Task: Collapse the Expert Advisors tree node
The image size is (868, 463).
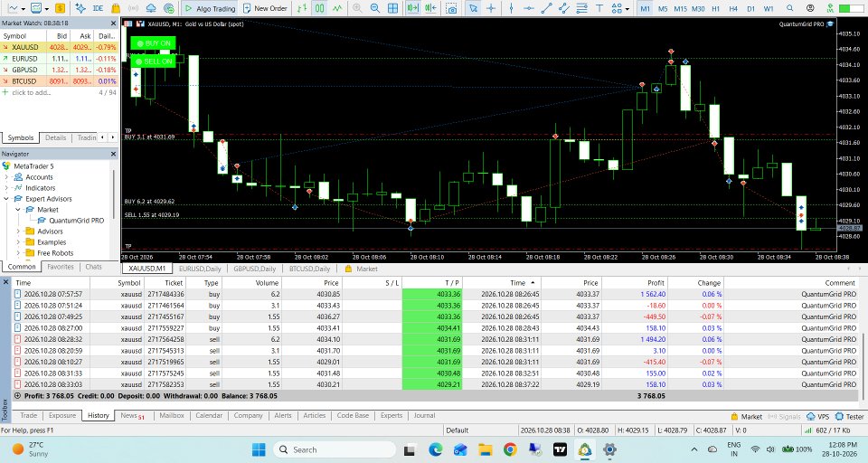Action: pyautogui.click(x=6, y=199)
